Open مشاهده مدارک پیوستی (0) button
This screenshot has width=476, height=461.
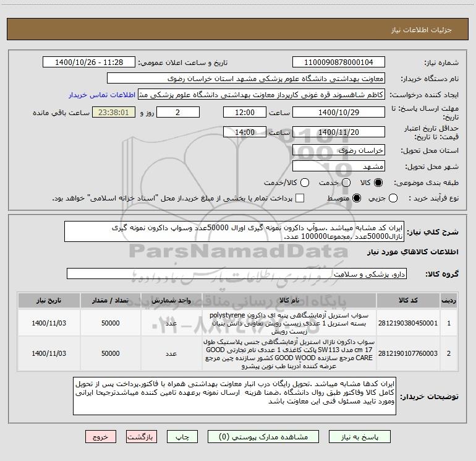tap(263, 437)
